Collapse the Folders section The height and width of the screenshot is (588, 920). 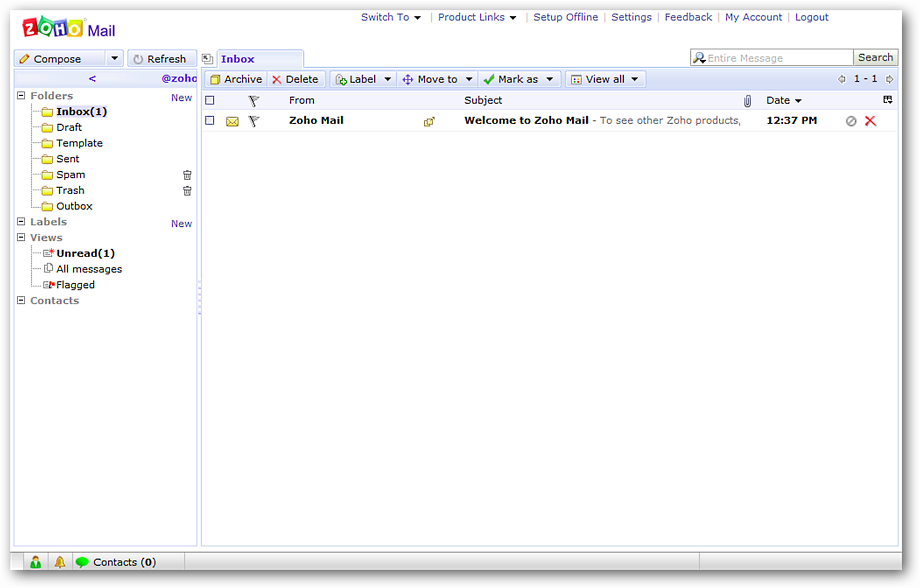[21, 95]
